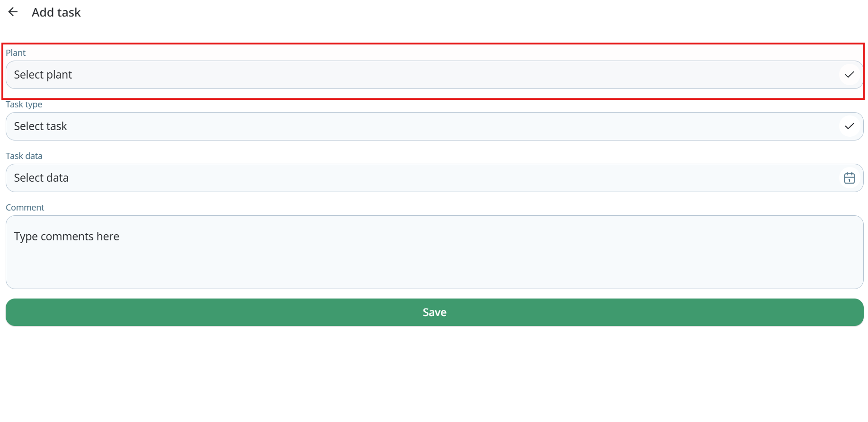Go back using the left arrow icon
This screenshot has width=868, height=422.
13,12
